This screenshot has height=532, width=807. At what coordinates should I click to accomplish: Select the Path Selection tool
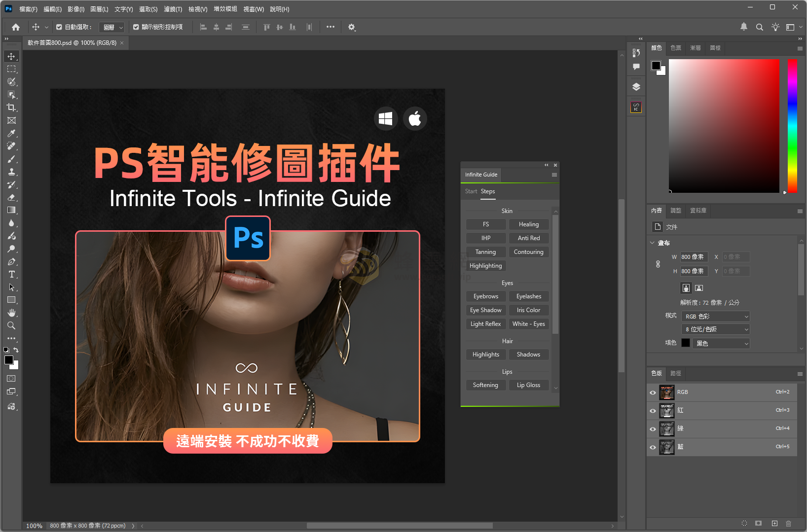point(11,287)
